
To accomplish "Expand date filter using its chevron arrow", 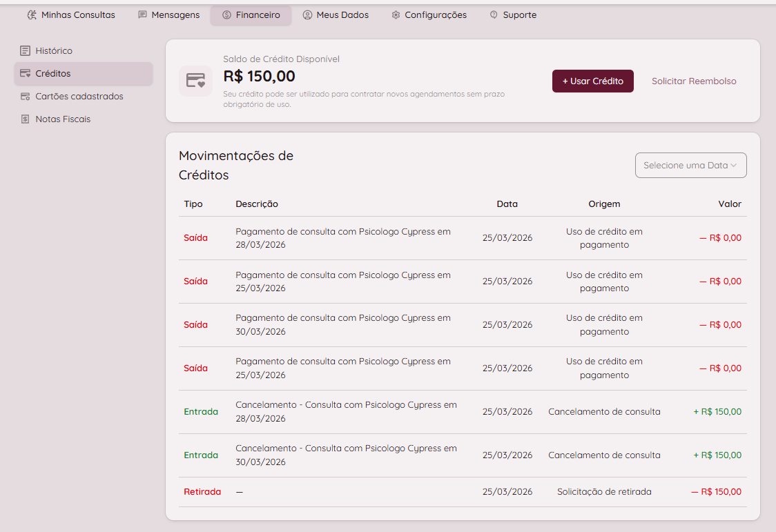I will tap(734, 165).
